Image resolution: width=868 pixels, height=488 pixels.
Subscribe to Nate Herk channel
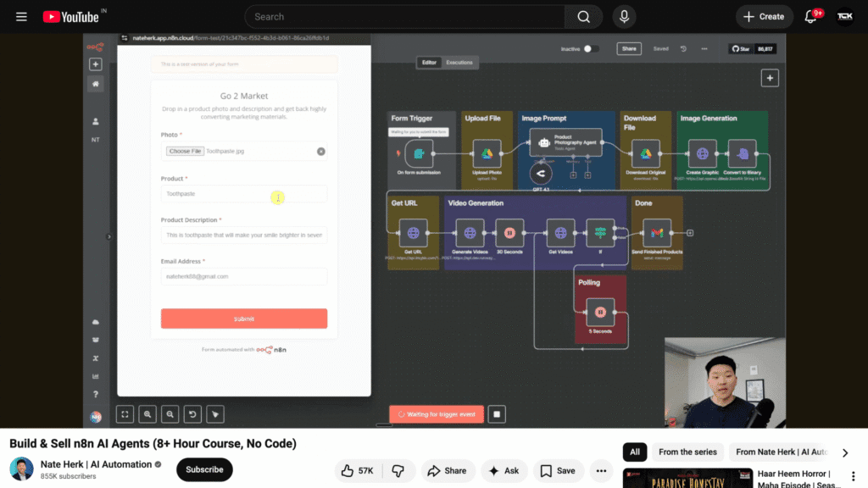click(x=204, y=469)
